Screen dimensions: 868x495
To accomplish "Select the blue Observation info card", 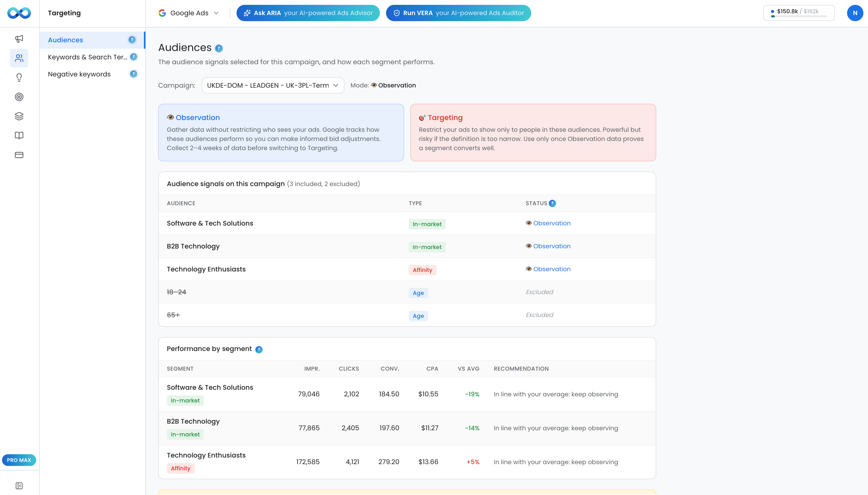I will click(x=281, y=133).
